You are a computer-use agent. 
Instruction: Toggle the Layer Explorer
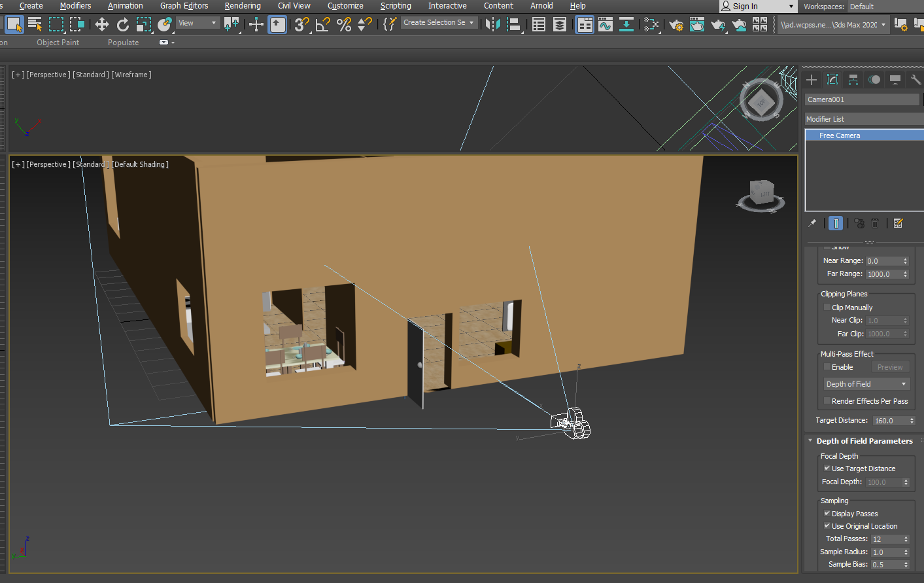tap(560, 25)
